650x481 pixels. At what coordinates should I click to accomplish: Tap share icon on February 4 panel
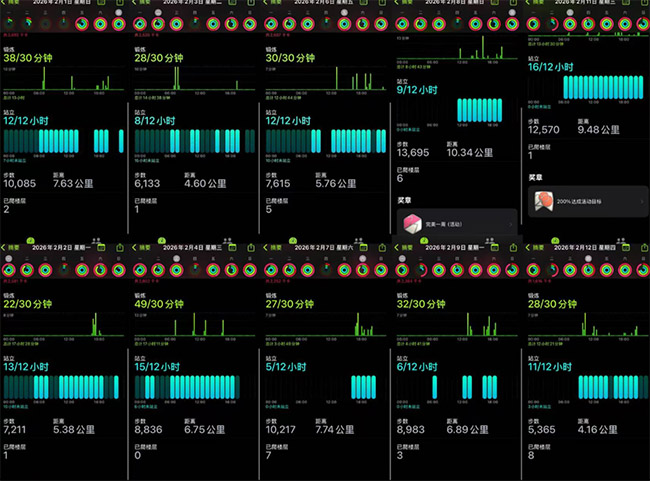click(x=252, y=246)
